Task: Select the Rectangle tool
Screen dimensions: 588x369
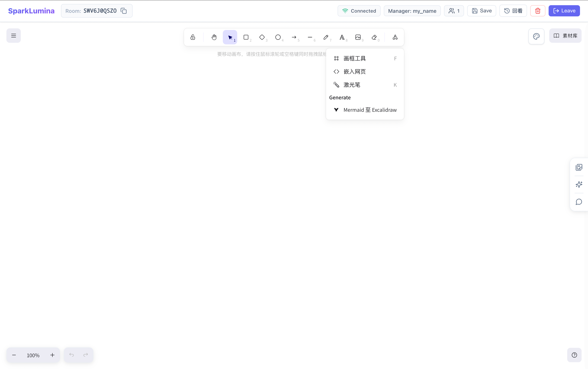Action: [x=246, y=37]
